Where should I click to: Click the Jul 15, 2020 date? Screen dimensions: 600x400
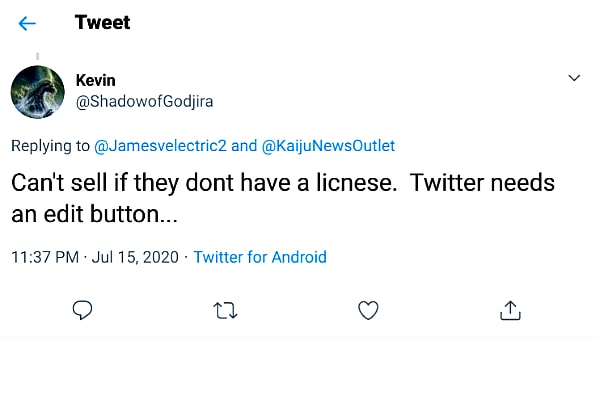[135, 257]
